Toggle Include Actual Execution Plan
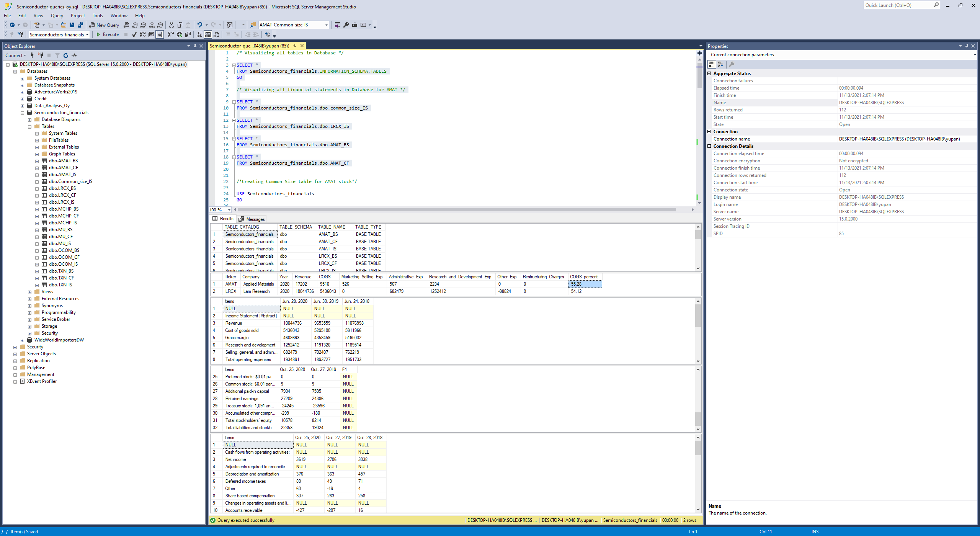This screenshot has height=536, width=980. click(171, 34)
